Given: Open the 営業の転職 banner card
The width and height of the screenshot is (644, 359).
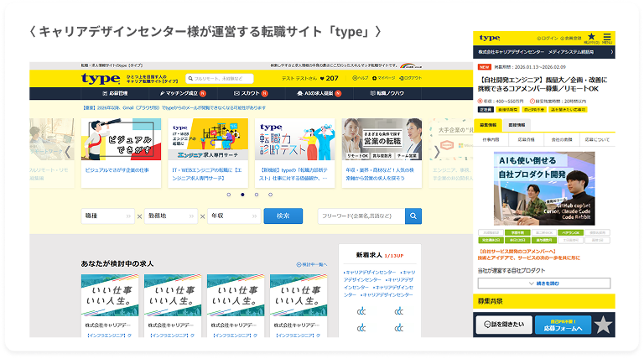Looking at the screenshot, I should [382, 153].
